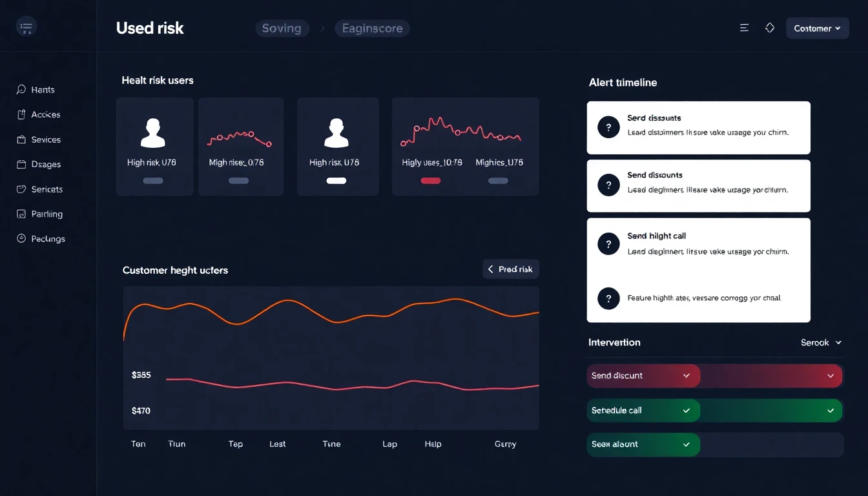868x496 pixels.
Task: Expand the Send discunt chevron
Action: tap(687, 376)
